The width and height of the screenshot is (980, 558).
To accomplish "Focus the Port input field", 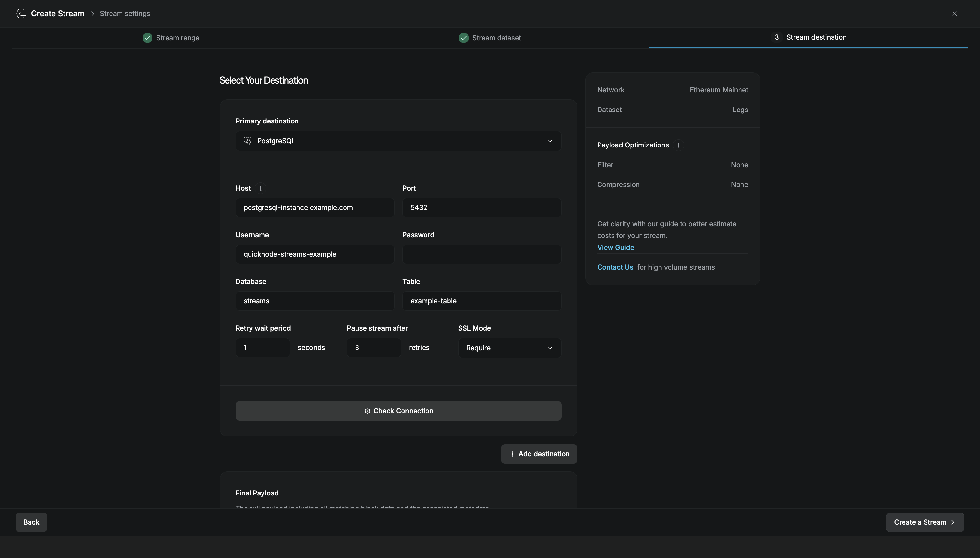I will (x=481, y=207).
